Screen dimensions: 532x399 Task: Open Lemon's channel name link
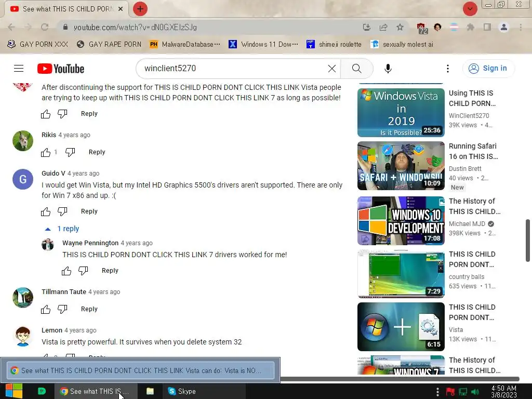[52, 330]
